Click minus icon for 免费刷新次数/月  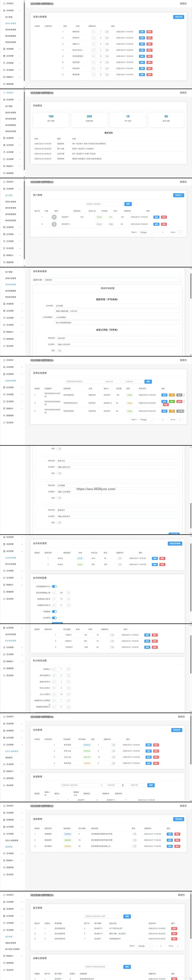coord(54,599)
